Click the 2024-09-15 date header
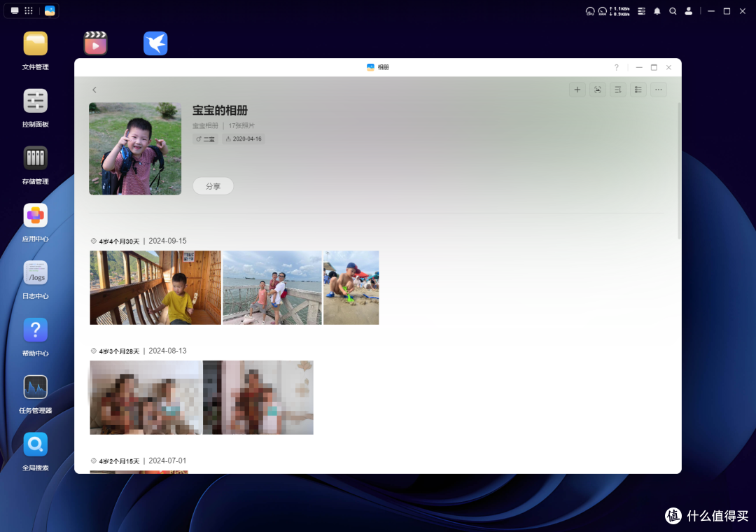 (167, 241)
